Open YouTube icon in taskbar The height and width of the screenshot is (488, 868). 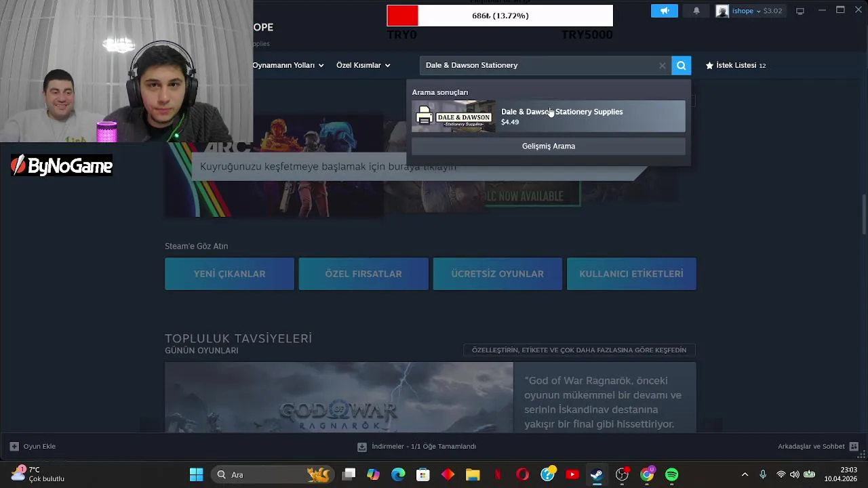(x=572, y=474)
